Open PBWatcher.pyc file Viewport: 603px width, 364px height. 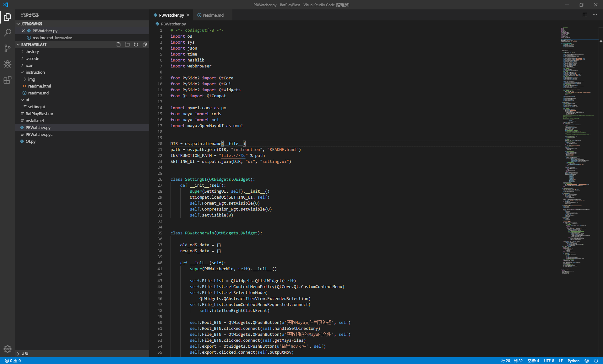[x=82, y=134]
